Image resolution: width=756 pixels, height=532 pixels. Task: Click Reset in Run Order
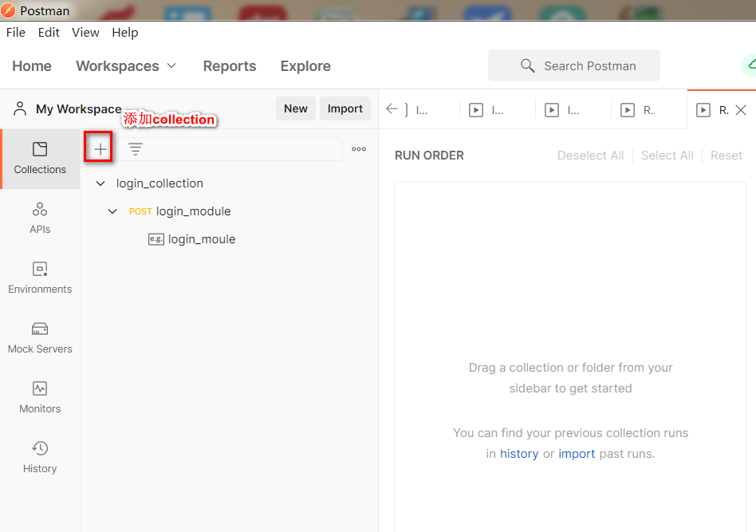[726, 156]
